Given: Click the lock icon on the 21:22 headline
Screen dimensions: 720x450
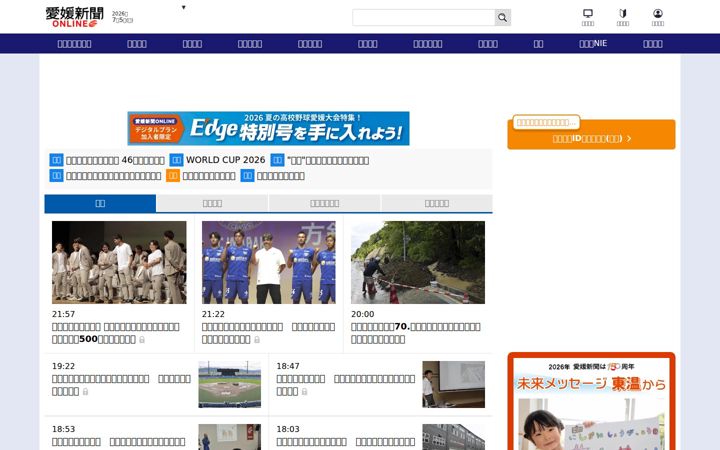Looking at the screenshot, I should 257,339.
